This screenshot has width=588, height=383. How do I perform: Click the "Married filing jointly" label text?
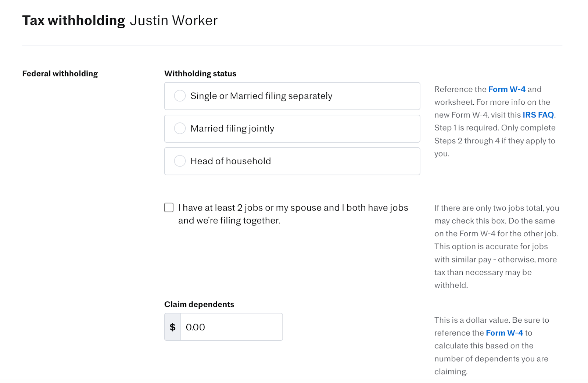click(x=232, y=128)
